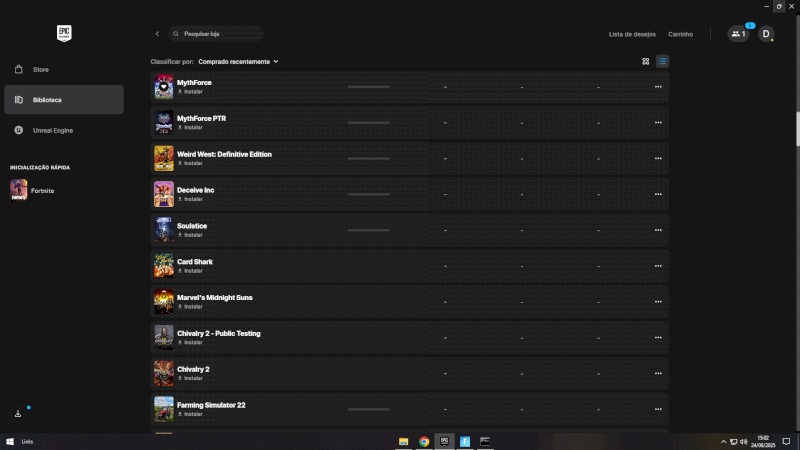Click the Epic Games logo
The image size is (800, 450).
click(x=65, y=33)
